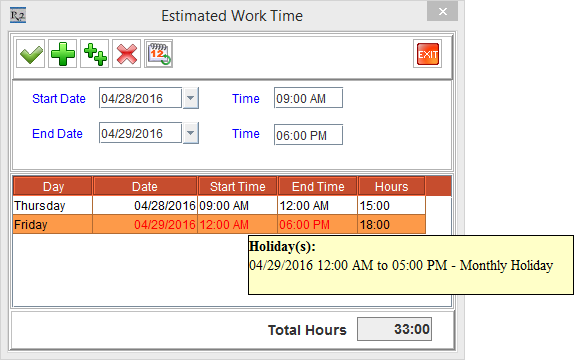Click the End Date field 04/29/2016

[140, 133]
